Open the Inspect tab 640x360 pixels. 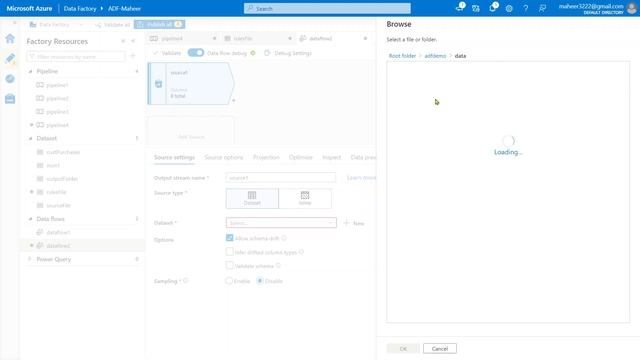pyautogui.click(x=331, y=157)
